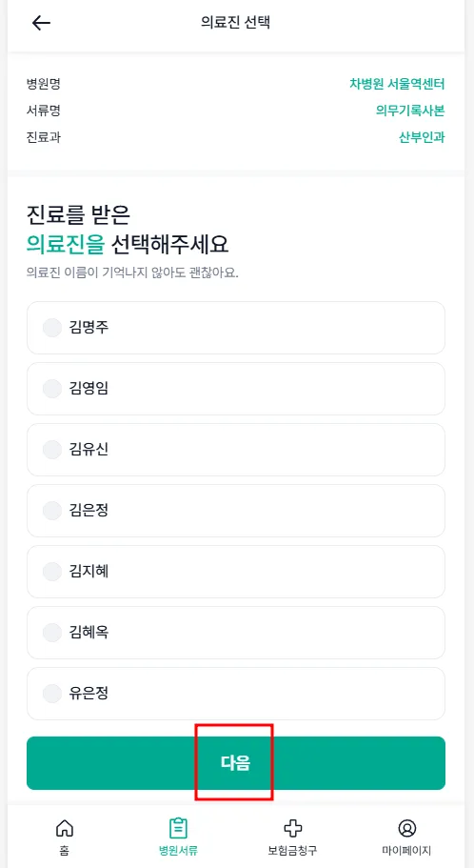Click the green 다음 button
The image size is (474, 868).
click(236, 763)
